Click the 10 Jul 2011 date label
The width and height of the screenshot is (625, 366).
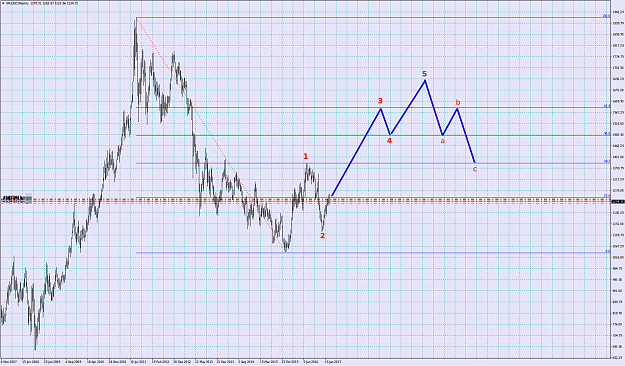[x=138, y=362]
